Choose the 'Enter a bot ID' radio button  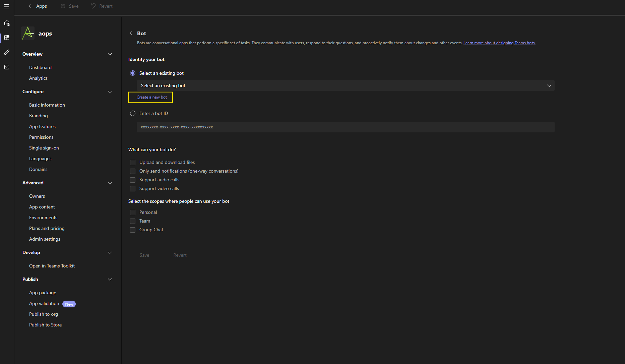click(x=133, y=113)
